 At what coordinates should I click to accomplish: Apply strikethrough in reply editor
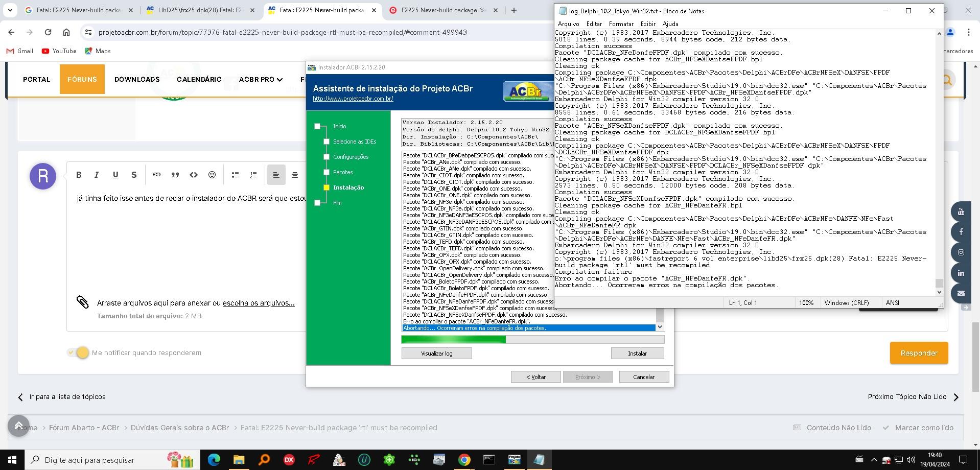(134, 175)
